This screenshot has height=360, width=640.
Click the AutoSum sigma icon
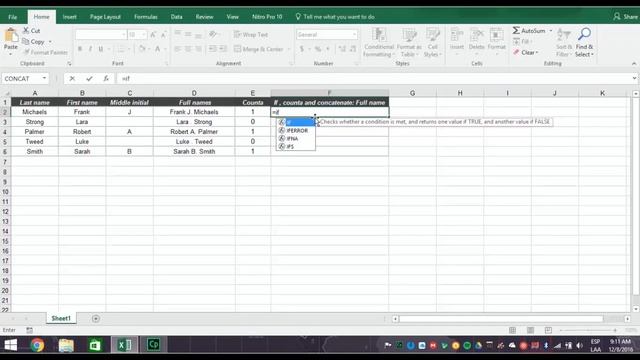pyautogui.click(x=516, y=31)
